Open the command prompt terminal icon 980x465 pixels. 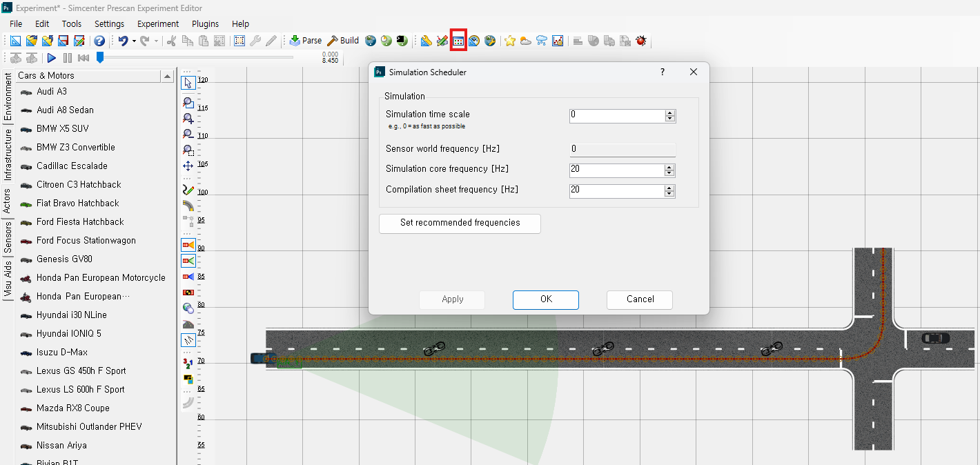(x=402, y=41)
